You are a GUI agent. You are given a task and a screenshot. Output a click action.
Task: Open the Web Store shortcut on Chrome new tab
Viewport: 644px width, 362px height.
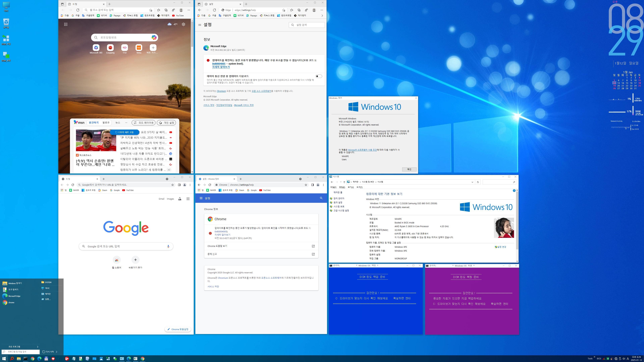point(117,262)
